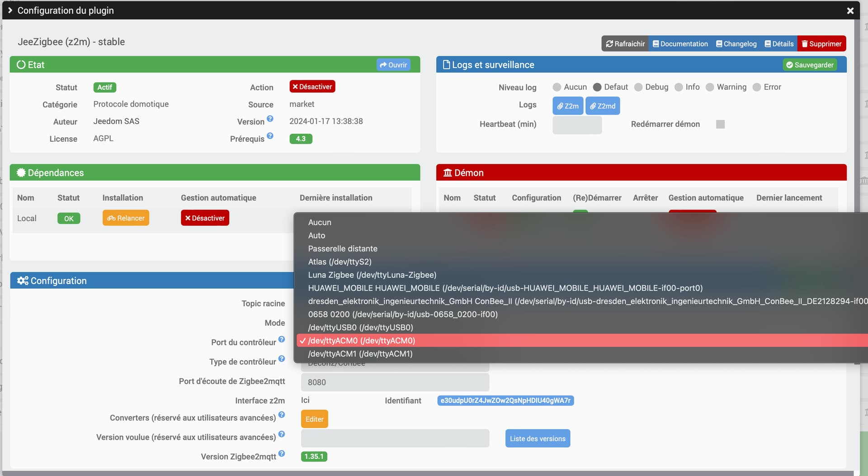Image resolution: width=868 pixels, height=476 pixels.
Task: Click the Etat circle icon
Action: [21, 65]
